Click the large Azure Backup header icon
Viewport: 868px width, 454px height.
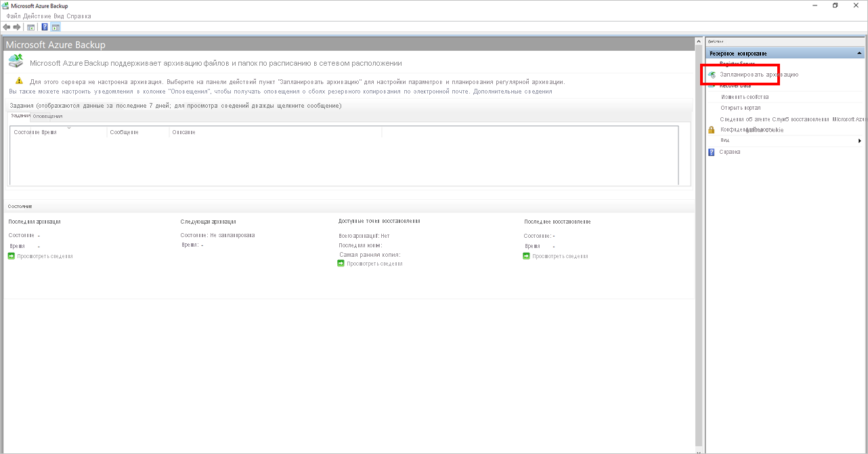[x=16, y=62]
